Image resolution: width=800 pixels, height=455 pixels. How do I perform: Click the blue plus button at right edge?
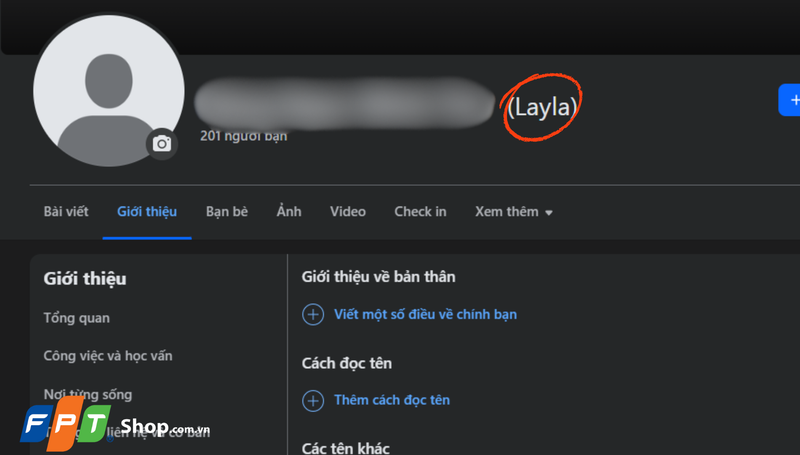coord(789,100)
